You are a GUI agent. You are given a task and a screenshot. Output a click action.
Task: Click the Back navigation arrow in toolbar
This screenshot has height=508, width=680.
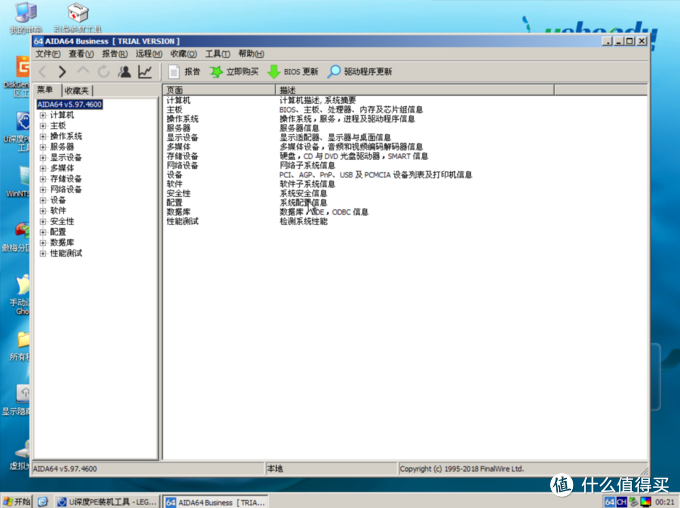point(43,72)
